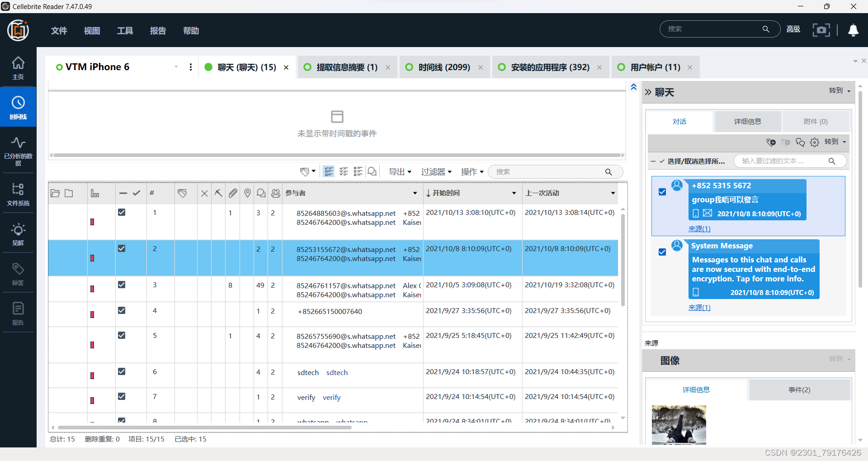Switch to 详细信息 tab in chat panel
Image resolution: width=868 pixels, height=461 pixels.
(747, 122)
